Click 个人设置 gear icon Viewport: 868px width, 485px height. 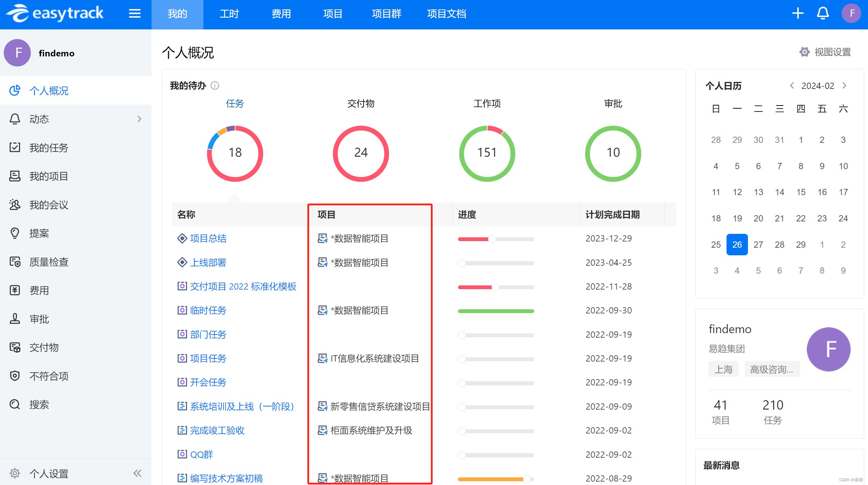pyautogui.click(x=15, y=473)
